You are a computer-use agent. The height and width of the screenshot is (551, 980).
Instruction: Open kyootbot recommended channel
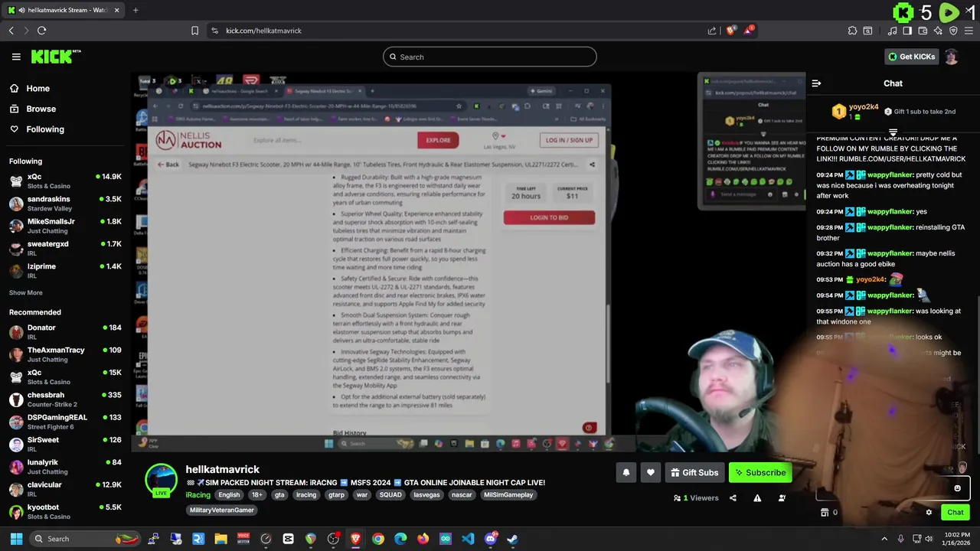point(65,511)
